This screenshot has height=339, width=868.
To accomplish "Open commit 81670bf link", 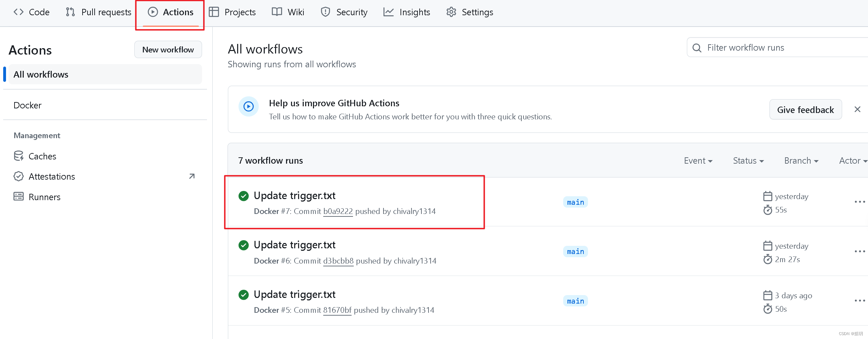I will click(x=337, y=310).
